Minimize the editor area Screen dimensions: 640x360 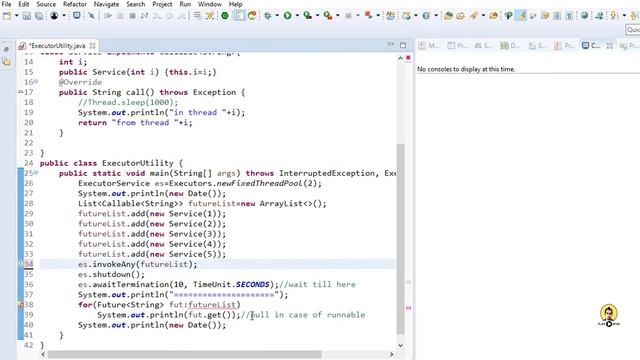click(391, 44)
